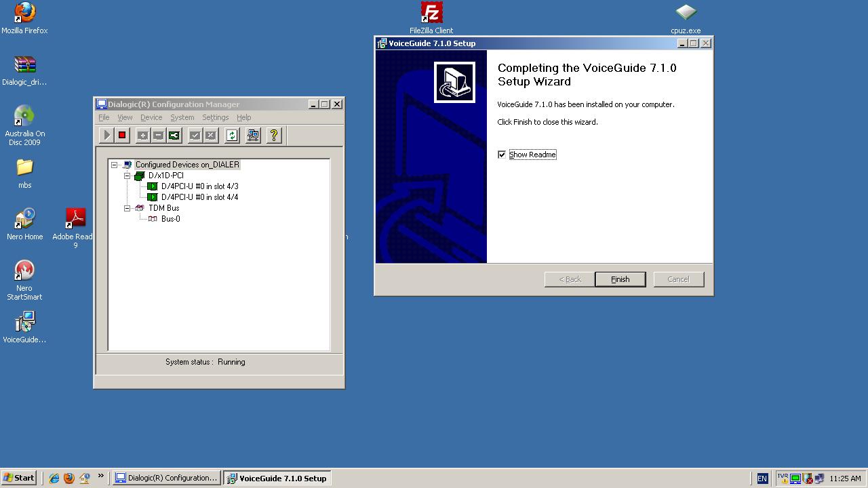Click the Add Device plus toolbar icon
The height and width of the screenshot is (488, 868).
[142, 136]
